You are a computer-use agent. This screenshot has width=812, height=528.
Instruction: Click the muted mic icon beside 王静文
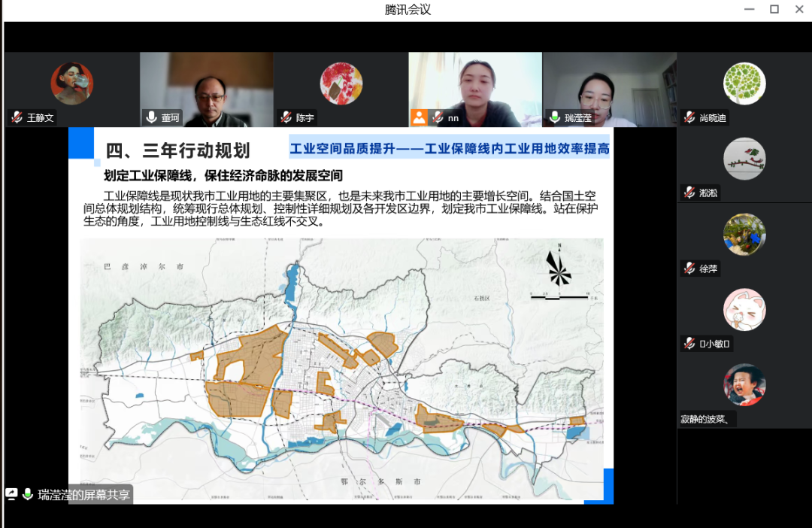click(17, 117)
